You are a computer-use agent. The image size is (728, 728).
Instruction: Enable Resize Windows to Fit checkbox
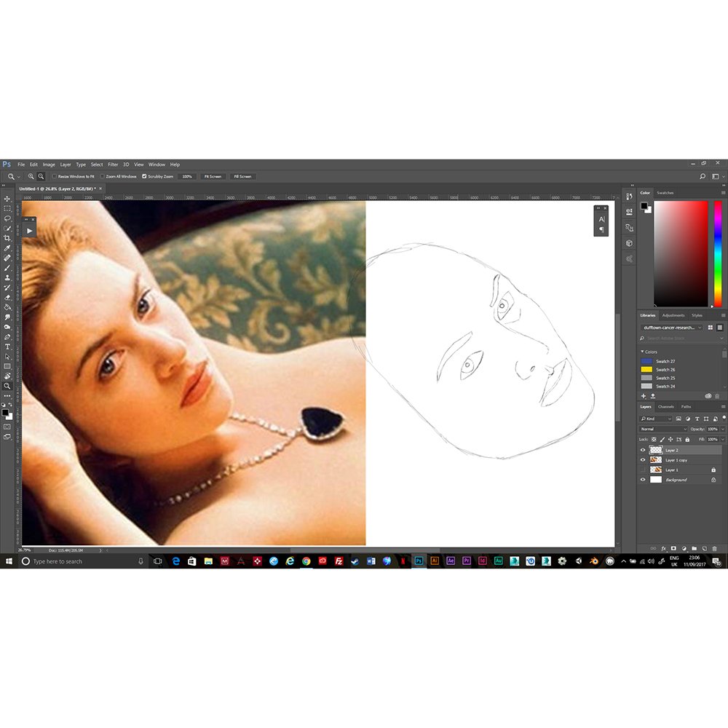(x=55, y=176)
